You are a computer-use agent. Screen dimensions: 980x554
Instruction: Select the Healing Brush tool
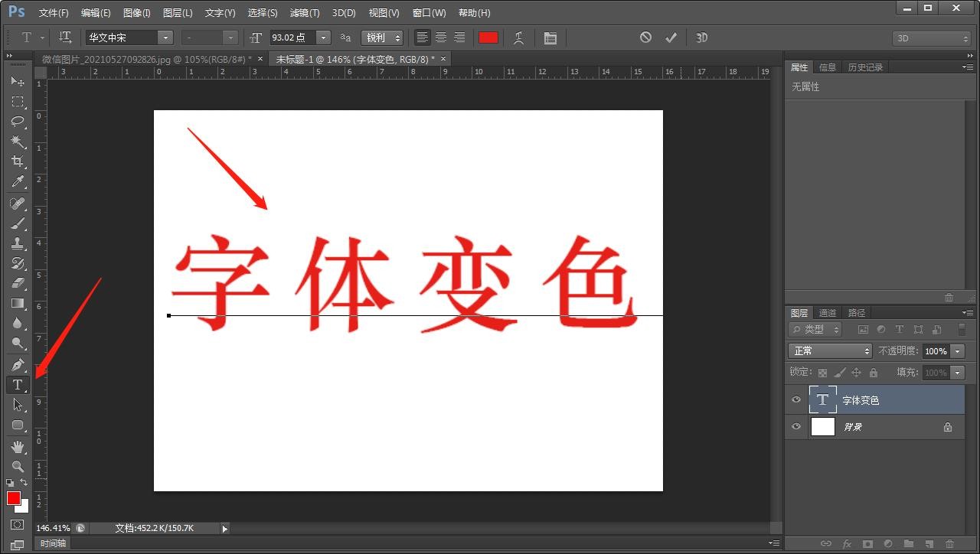click(x=17, y=204)
